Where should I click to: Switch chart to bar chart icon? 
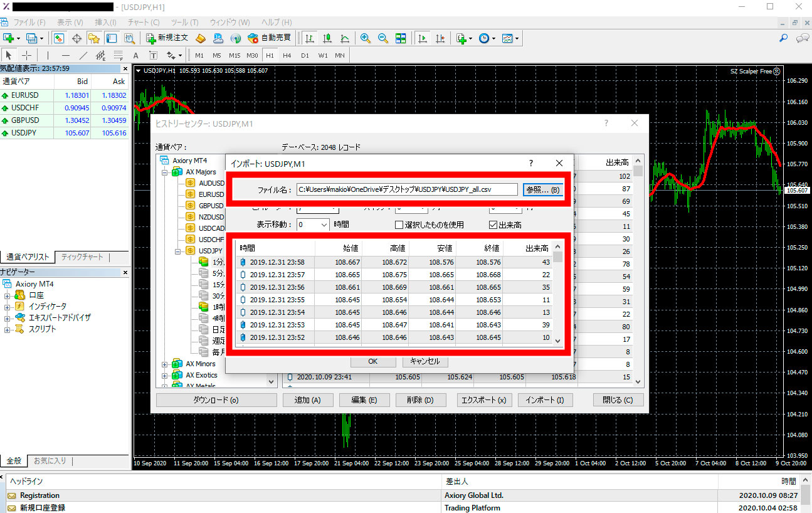(x=310, y=38)
